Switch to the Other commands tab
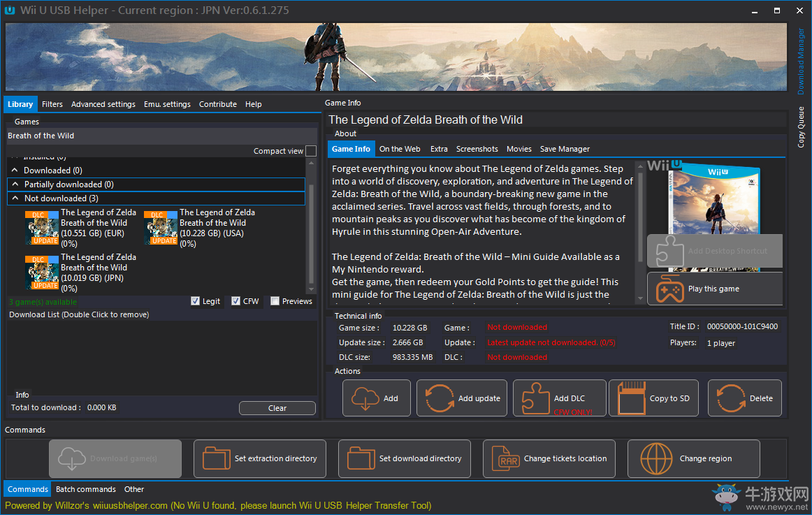 134,489
